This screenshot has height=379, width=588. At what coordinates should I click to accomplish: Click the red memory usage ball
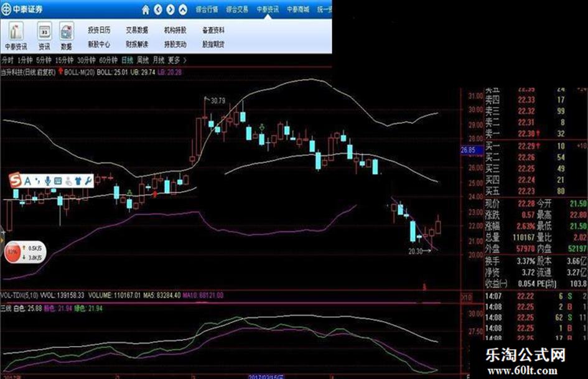pos(12,252)
